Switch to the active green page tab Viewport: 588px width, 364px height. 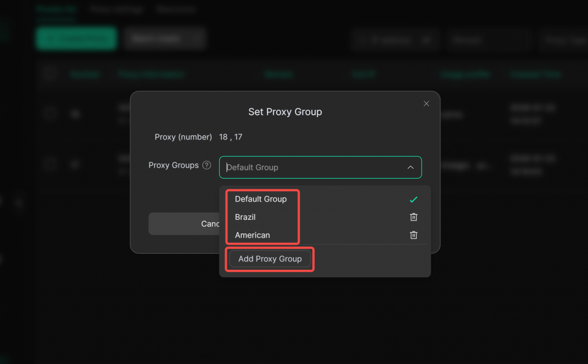pos(55,10)
